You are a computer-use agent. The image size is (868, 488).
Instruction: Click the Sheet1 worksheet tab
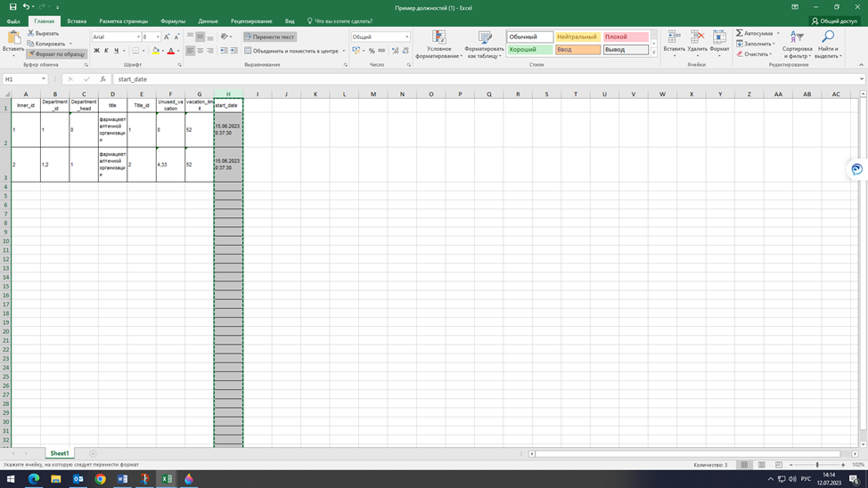coord(59,453)
